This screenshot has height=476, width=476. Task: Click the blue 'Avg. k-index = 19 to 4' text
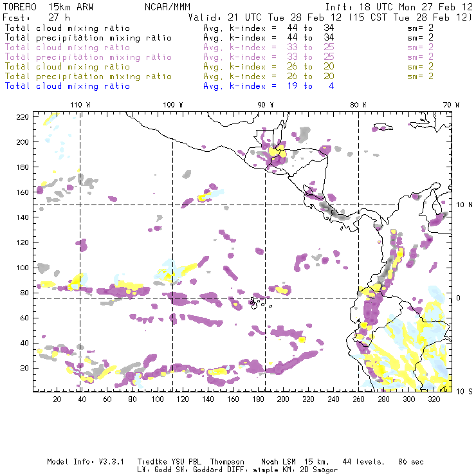click(269, 86)
